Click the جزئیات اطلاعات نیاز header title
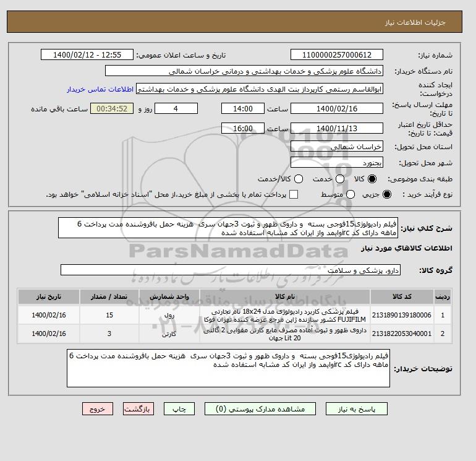This screenshot has height=461, width=476. [x=415, y=22]
